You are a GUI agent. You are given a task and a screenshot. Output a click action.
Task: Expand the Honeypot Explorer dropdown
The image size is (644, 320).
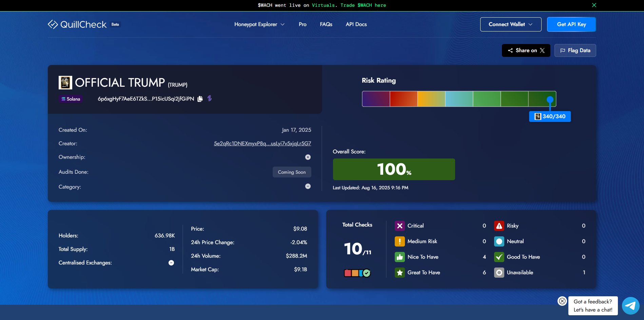259,24
